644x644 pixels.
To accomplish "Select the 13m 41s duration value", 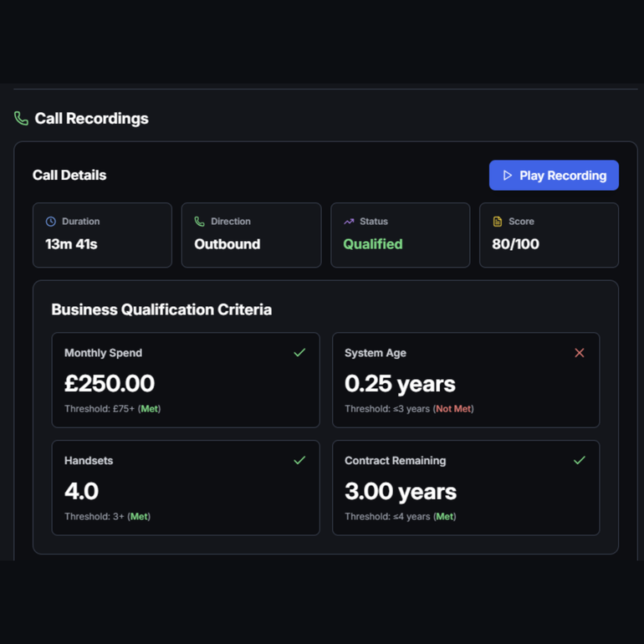I will (x=71, y=244).
